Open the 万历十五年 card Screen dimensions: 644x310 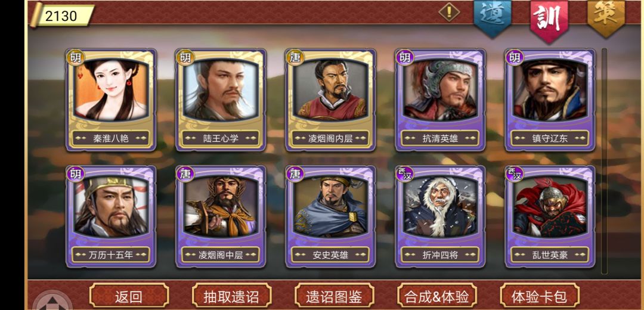pyautogui.click(x=111, y=216)
